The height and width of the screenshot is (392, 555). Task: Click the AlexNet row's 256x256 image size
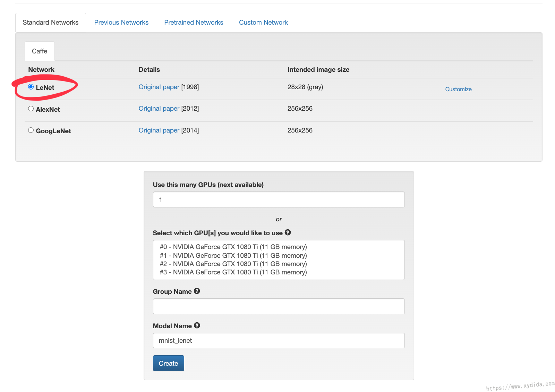pos(300,109)
